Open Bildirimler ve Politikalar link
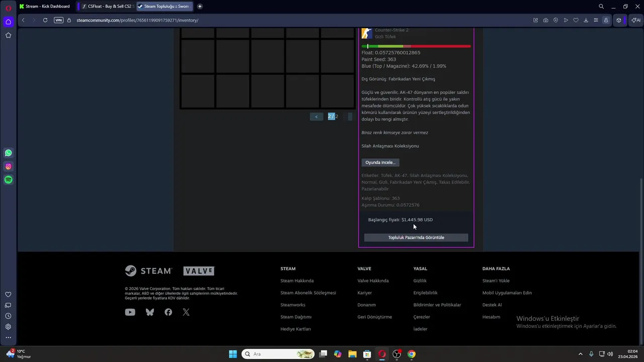This screenshot has height=362, width=644. (x=437, y=305)
